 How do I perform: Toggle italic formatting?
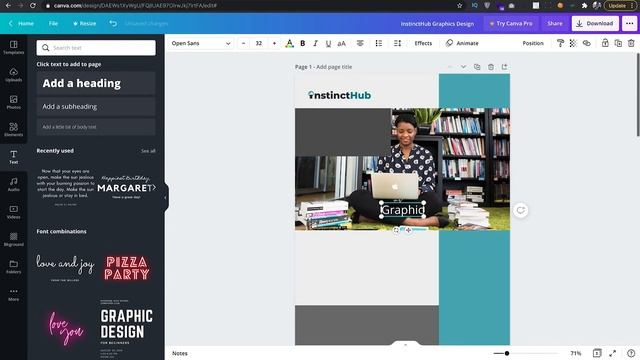point(315,43)
